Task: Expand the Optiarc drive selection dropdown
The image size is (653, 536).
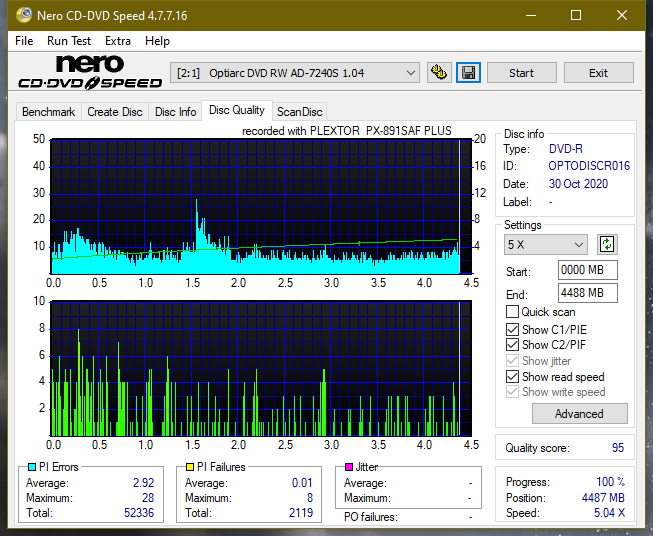Action: click(x=294, y=73)
